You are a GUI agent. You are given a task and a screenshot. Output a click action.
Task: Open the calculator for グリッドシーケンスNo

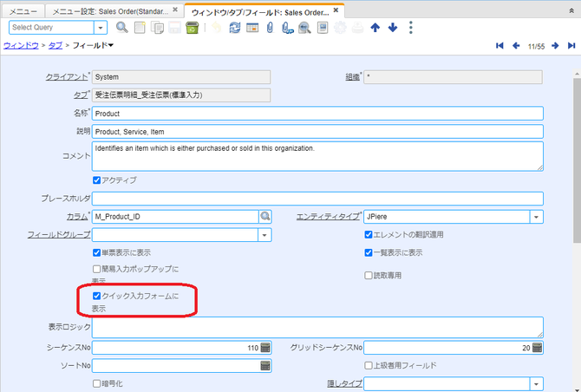[537, 348]
